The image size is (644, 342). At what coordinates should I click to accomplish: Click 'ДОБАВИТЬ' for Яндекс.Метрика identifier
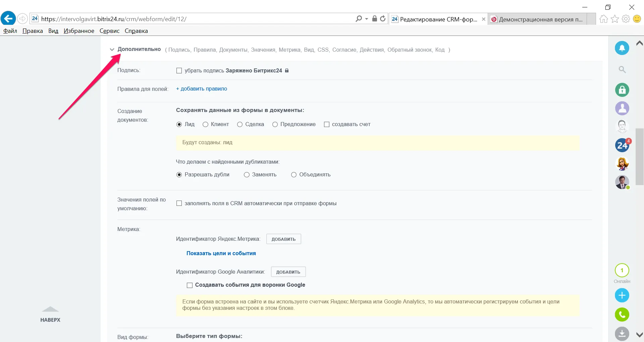pyautogui.click(x=283, y=239)
